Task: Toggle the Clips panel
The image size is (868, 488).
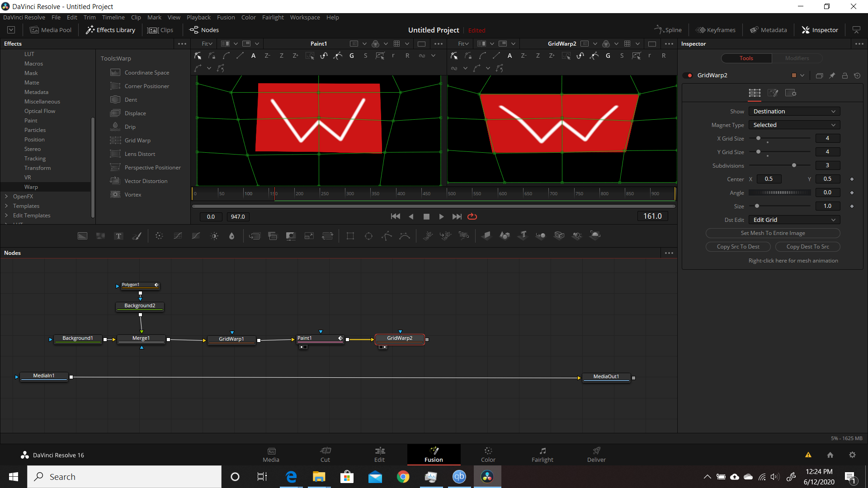Action: coord(160,30)
